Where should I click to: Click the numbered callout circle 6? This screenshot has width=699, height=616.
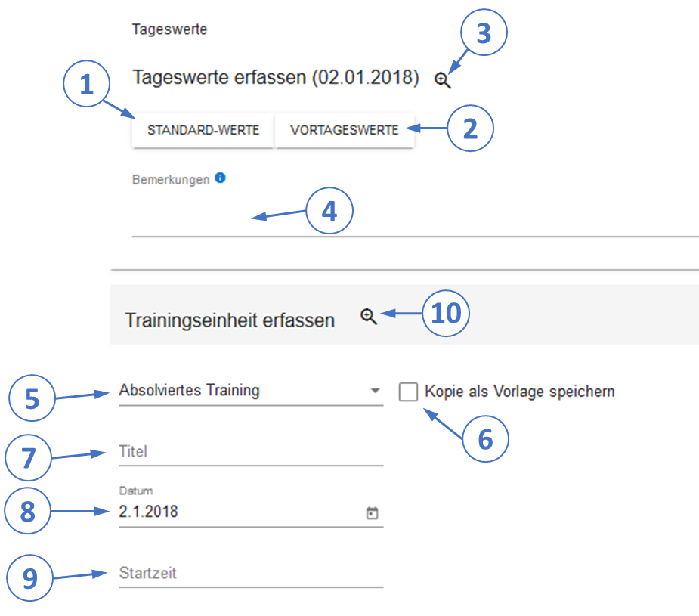pyautogui.click(x=485, y=439)
